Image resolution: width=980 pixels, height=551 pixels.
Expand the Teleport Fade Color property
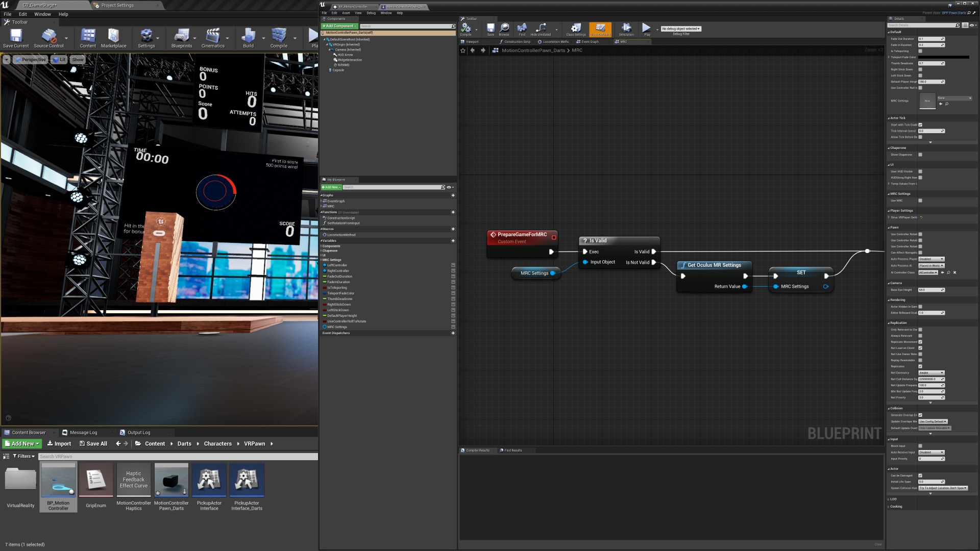[x=889, y=57]
